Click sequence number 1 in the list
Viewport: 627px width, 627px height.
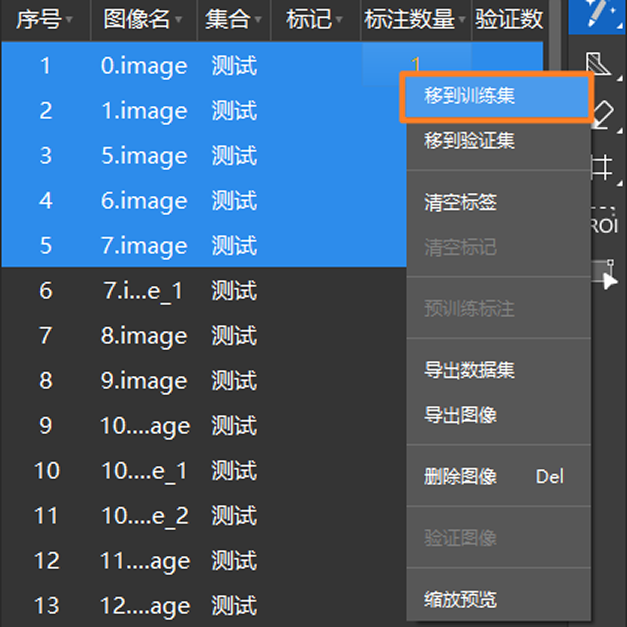coord(45,65)
